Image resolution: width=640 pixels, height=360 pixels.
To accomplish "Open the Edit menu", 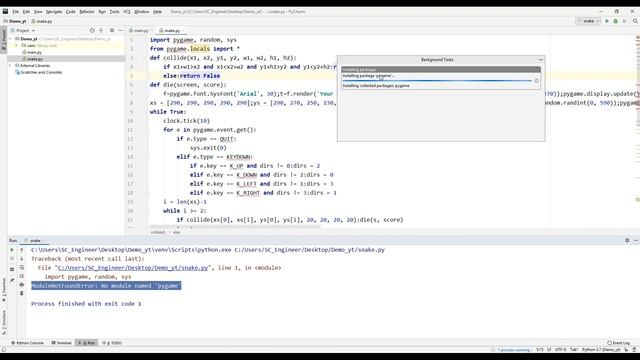I will [26, 12].
